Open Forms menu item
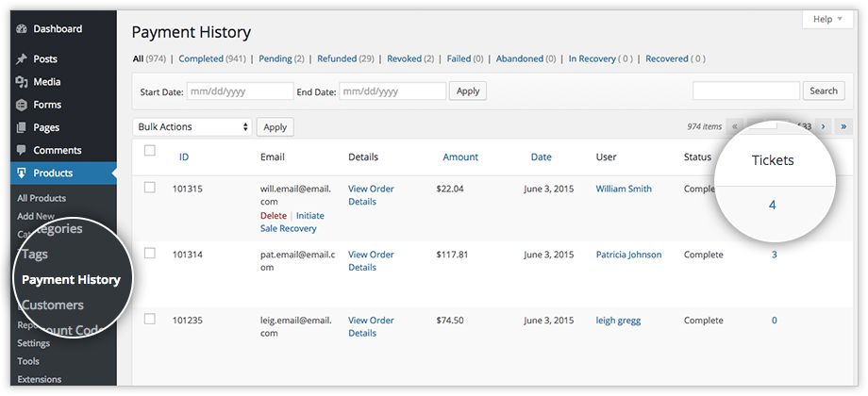 [47, 105]
